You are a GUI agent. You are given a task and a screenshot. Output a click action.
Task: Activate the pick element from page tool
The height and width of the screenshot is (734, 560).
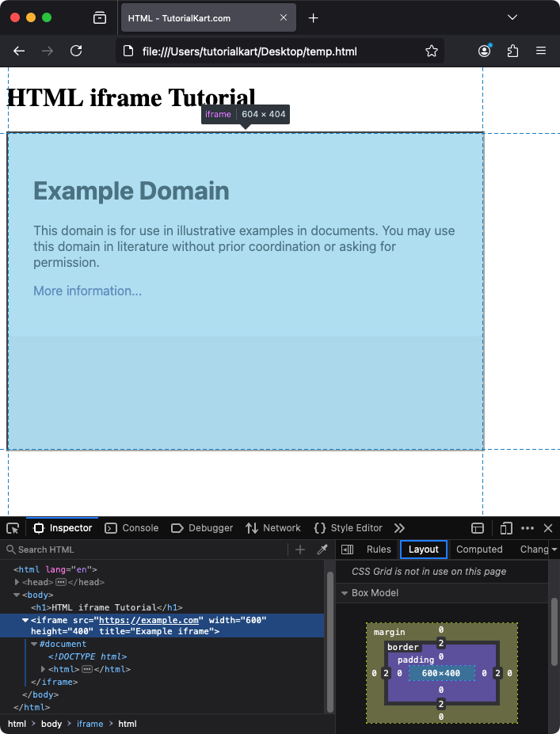tap(13, 528)
